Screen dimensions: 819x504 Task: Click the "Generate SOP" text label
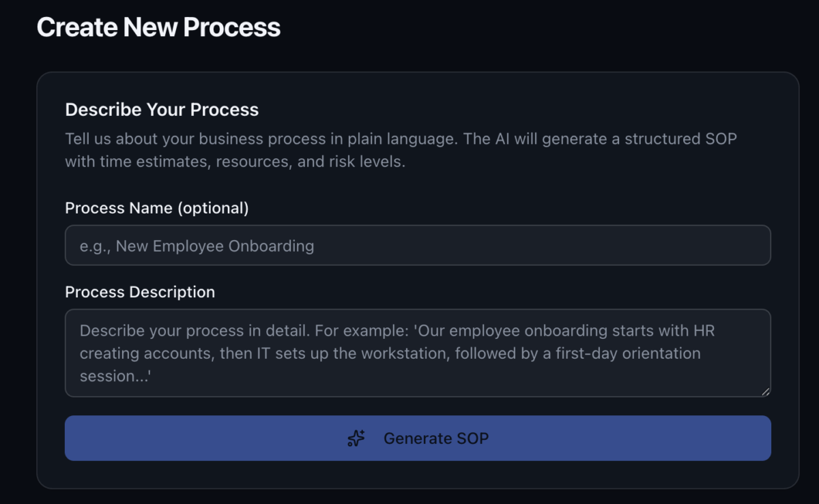point(435,438)
